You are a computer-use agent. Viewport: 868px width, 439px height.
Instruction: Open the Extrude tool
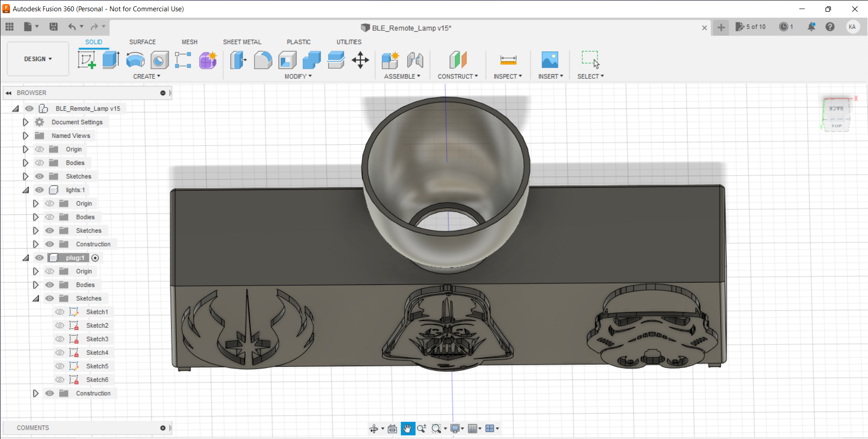[x=111, y=60]
